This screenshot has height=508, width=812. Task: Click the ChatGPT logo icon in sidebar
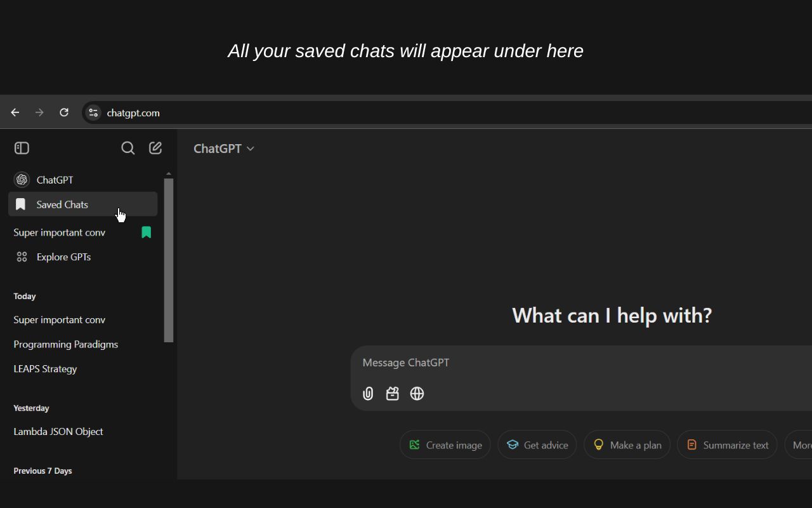[x=22, y=180]
